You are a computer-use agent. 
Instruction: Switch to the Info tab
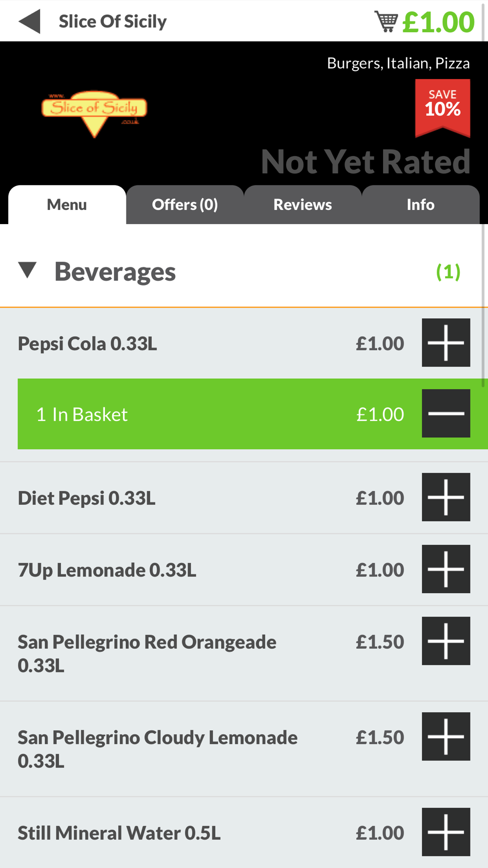point(421,205)
